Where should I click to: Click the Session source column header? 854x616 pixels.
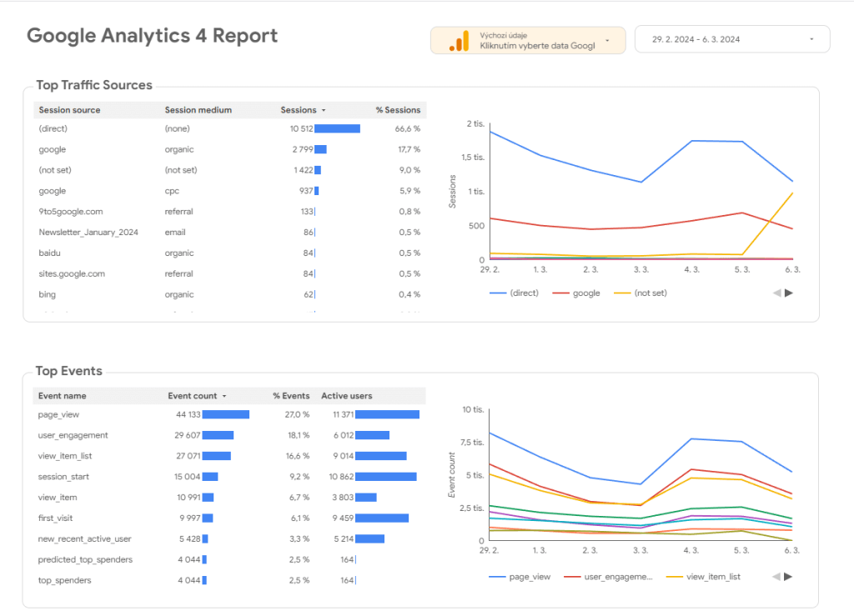tap(69, 110)
